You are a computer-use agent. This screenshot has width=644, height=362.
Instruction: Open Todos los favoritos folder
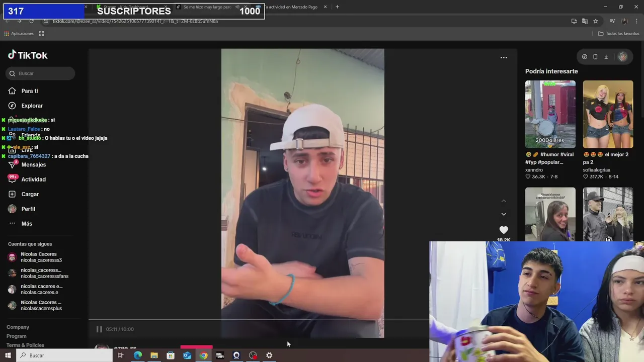click(618, 34)
